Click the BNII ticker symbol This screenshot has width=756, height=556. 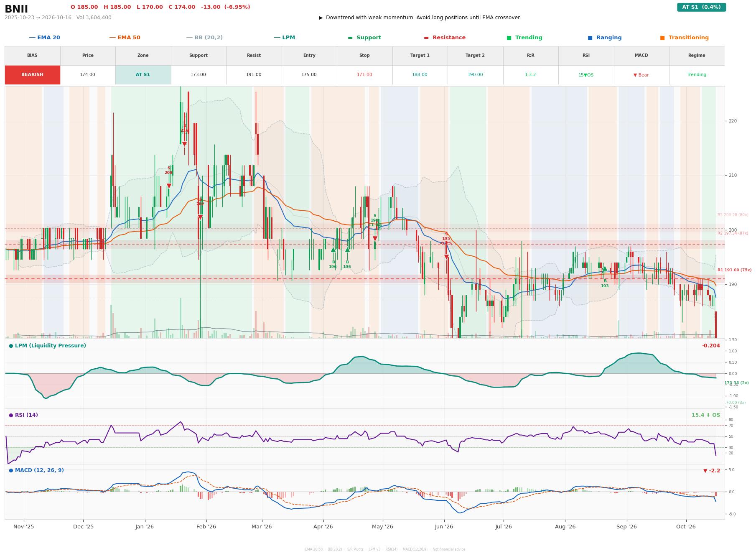coord(16,9)
